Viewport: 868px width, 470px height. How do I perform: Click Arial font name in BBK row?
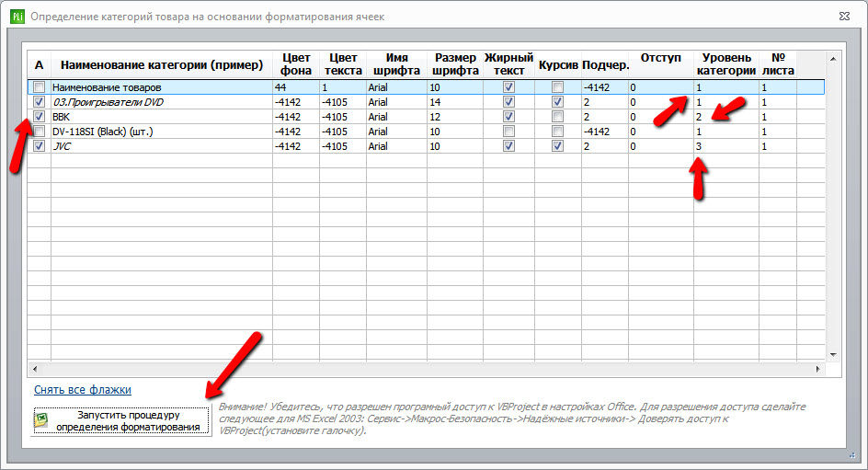(396, 117)
